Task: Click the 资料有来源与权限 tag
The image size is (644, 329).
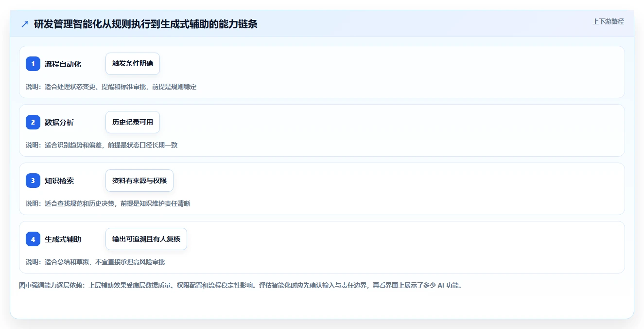Action: coord(139,181)
